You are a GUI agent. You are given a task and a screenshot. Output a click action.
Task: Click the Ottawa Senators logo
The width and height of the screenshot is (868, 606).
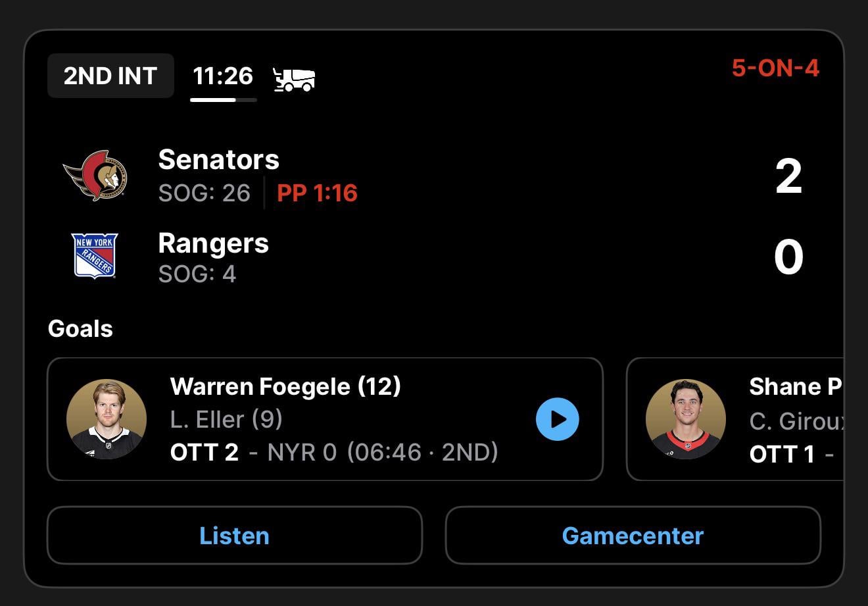pos(95,176)
